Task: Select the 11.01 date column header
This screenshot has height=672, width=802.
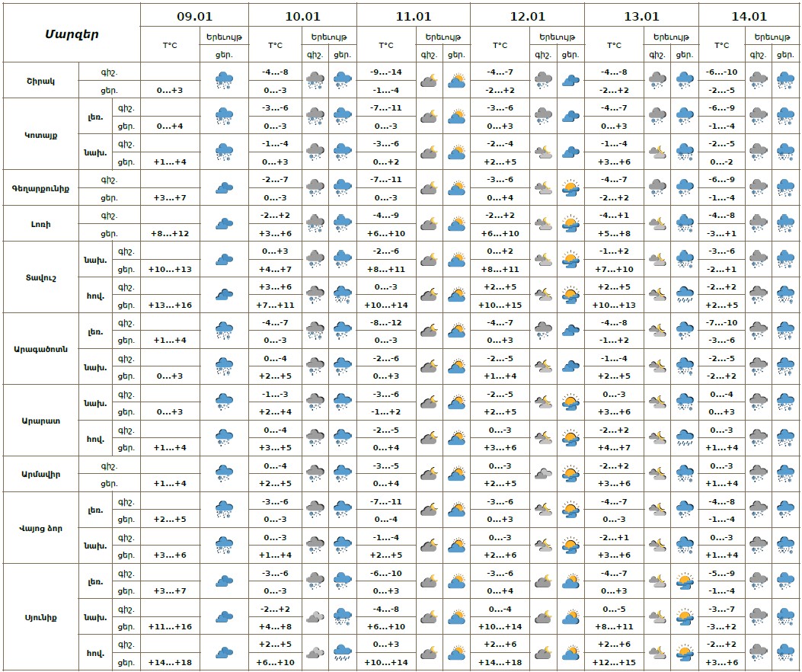Action: [413, 15]
